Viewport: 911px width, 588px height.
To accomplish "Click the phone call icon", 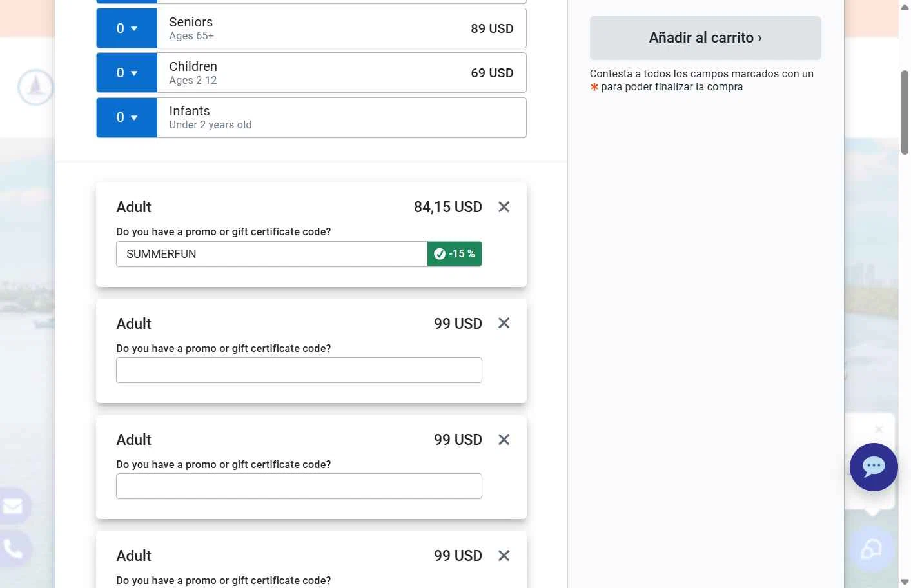I will point(13,549).
